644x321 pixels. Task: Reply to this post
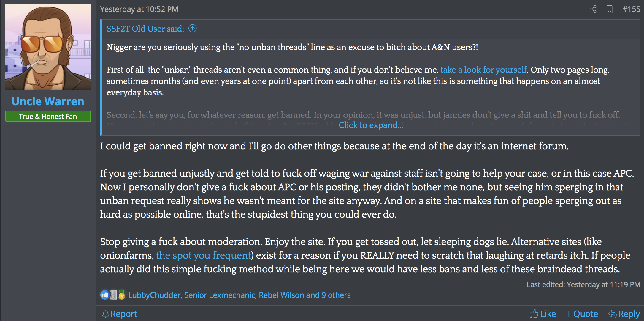click(624, 314)
